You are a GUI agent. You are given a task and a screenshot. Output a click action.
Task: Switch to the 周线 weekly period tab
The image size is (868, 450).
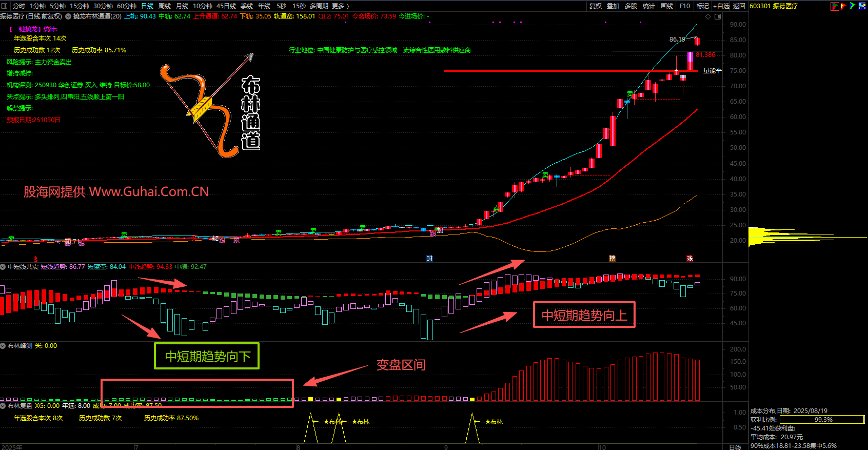point(165,6)
